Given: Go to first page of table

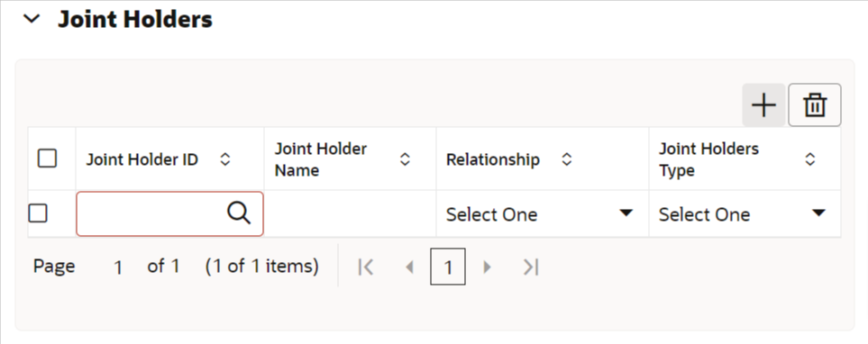Looking at the screenshot, I should click(365, 267).
